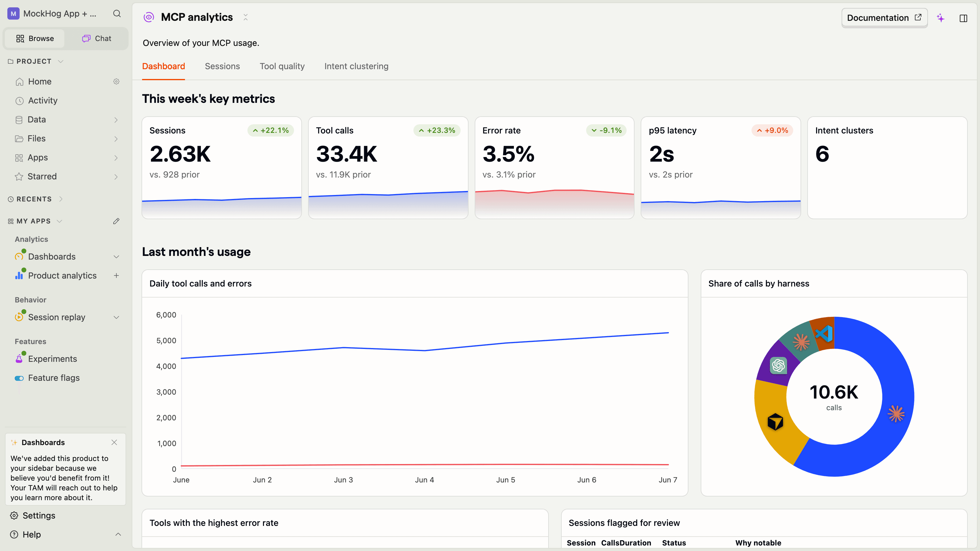Expand the Apps section chevron
The height and width of the screenshot is (551, 980).
116,158
